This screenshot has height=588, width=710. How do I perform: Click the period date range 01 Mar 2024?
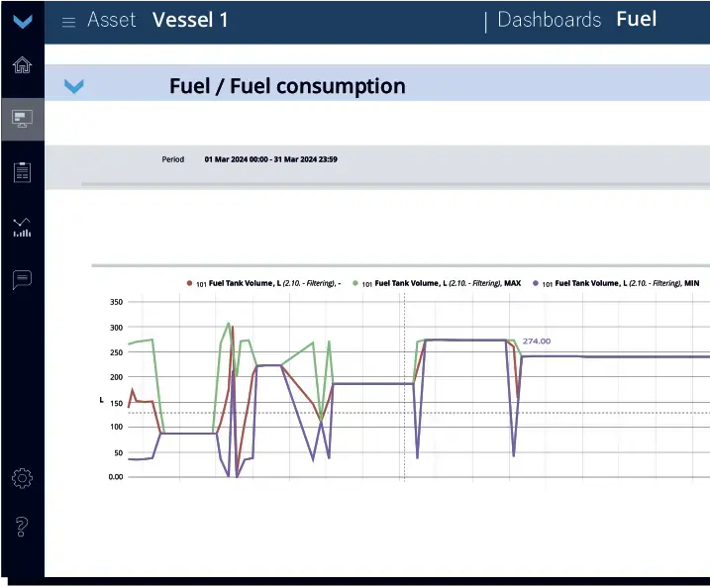click(270, 158)
